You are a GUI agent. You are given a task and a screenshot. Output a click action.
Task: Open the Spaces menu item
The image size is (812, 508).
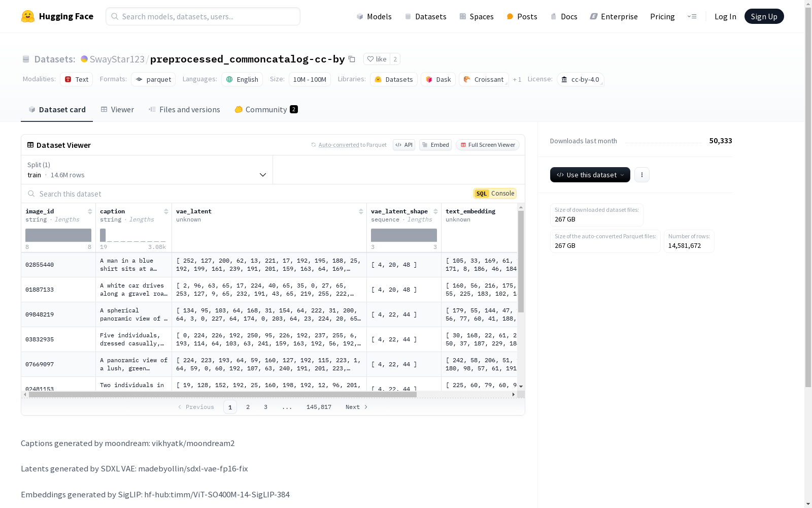pos(477,16)
